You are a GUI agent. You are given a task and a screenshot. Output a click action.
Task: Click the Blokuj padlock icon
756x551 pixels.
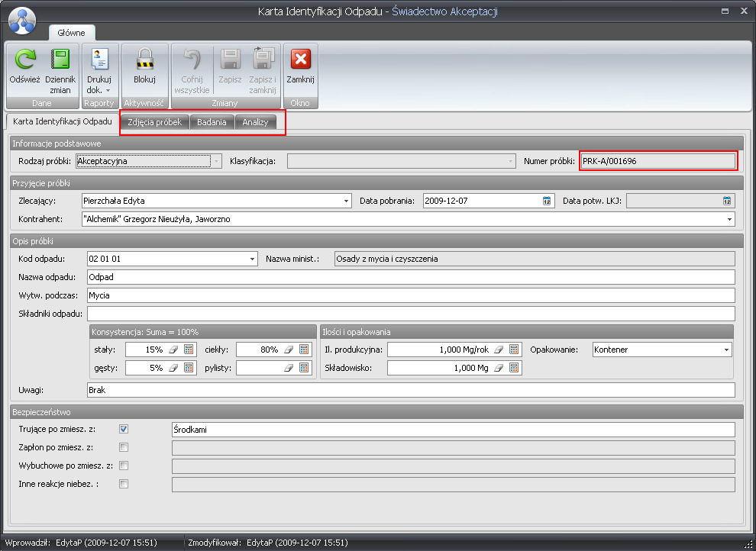point(144,60)
